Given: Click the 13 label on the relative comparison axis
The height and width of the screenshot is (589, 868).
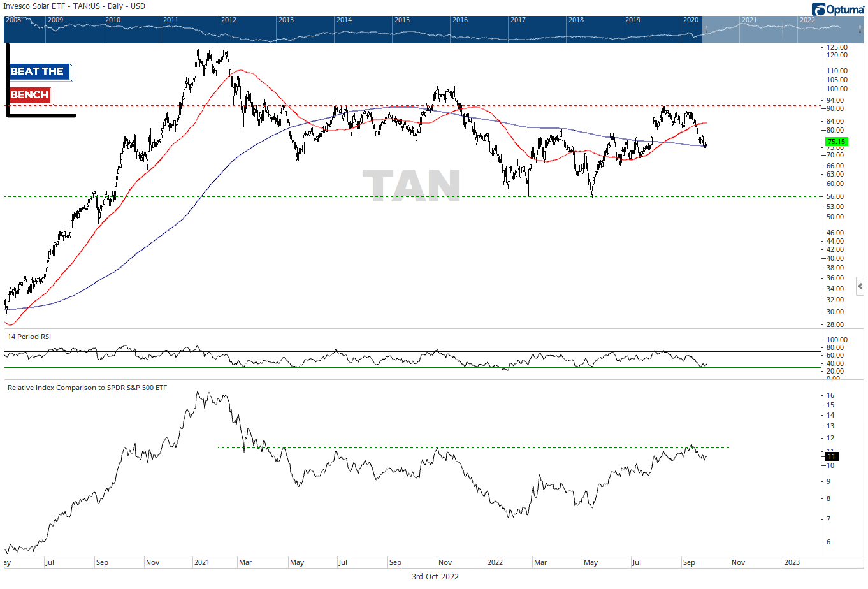Looking at the screenshot, I should [x=830, y=426].
